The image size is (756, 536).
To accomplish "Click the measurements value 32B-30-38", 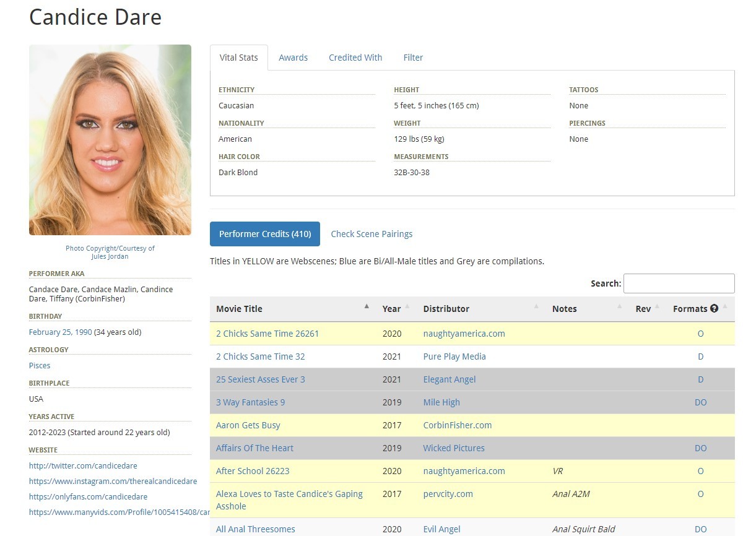I will tap(412, 173).
